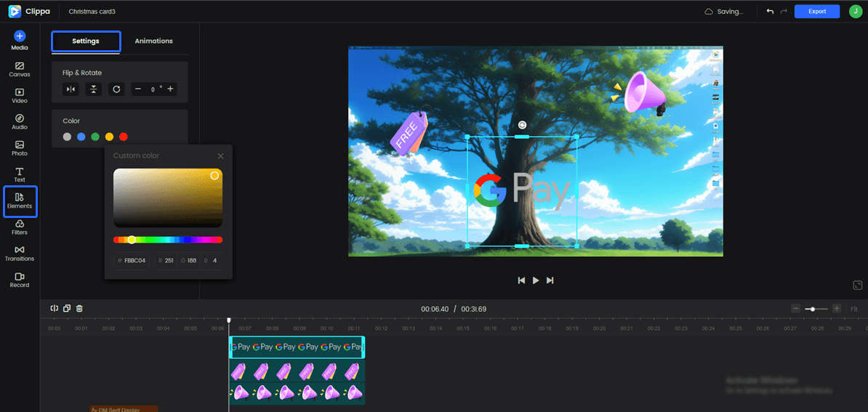Play the video preview
868x412 pixels.
535,280
